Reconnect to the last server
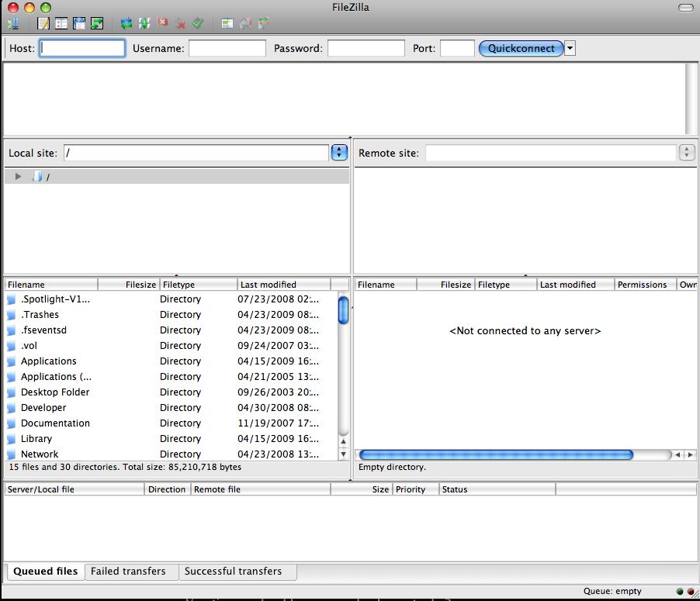This screenshot has height=601, width=700. [x=198, y=23]
